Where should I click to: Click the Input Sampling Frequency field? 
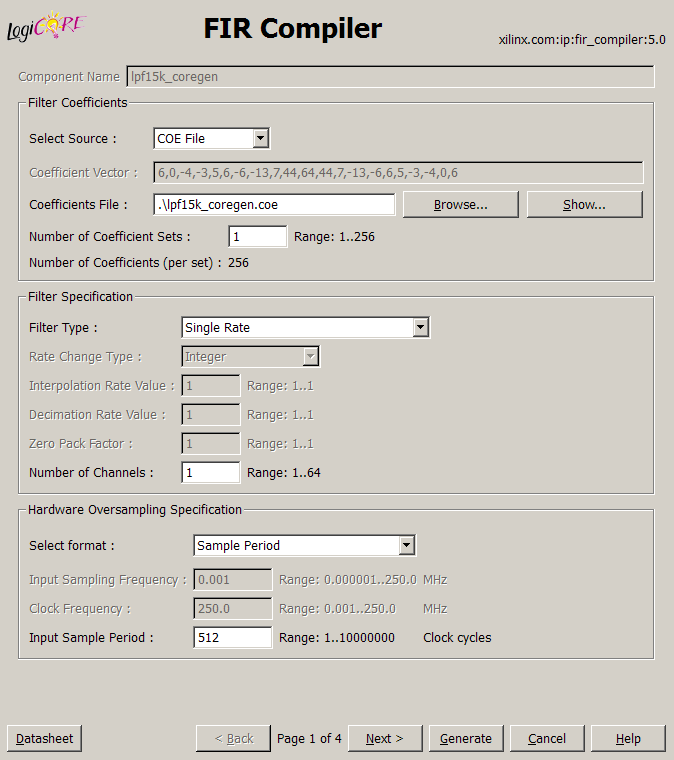pos(233,580)
